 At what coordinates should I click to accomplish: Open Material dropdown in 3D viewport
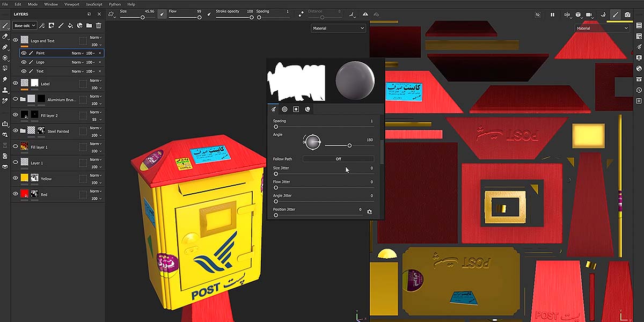coord(338,28)
